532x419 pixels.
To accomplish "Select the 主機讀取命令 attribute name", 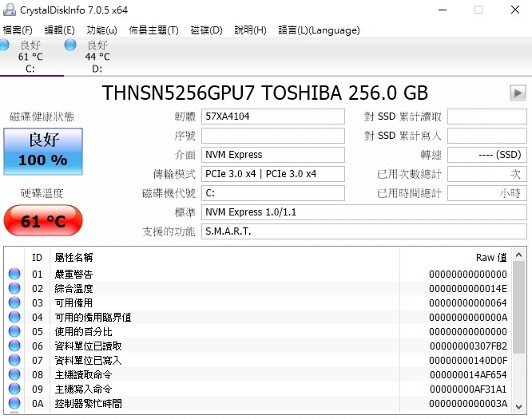I will (83, 375).
